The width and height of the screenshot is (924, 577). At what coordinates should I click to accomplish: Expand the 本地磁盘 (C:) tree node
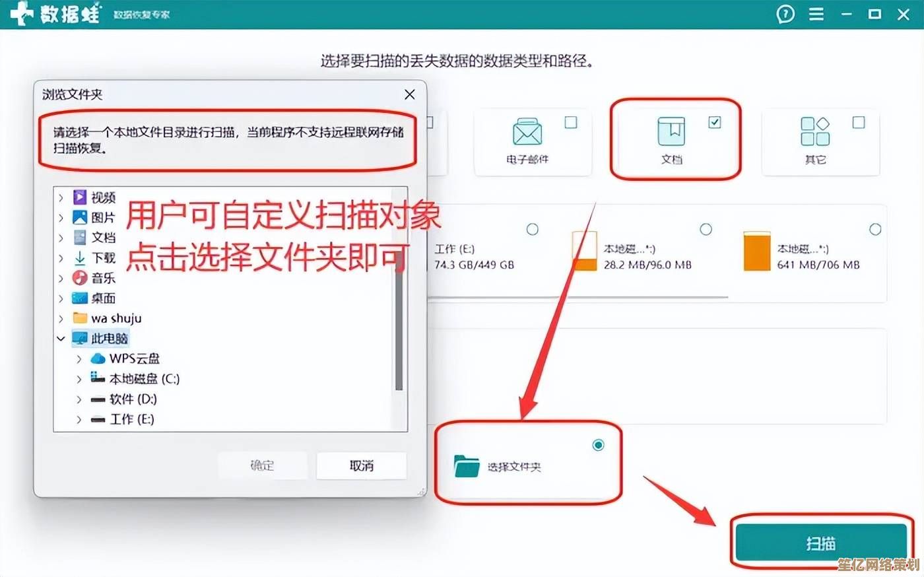(x=79, y=378)
